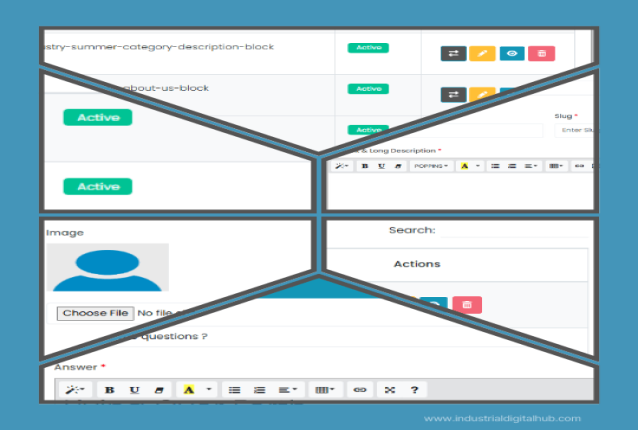The image size is (638, 430).
Task: Edit the summer-category-description-block entry with pencil button
Action: (x=482, y=53)
